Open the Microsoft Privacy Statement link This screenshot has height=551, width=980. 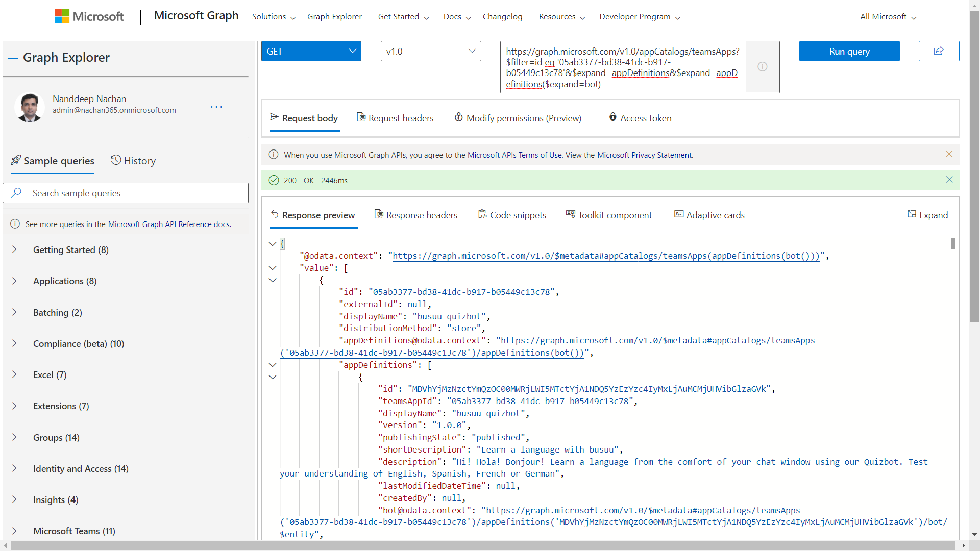coord(645,155)
